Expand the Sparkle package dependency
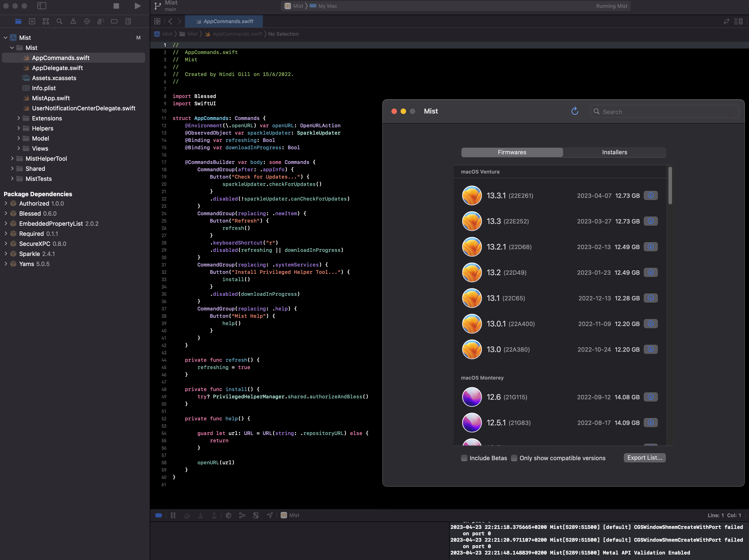This screenshot has width=749, height=560. click(x=6, y=254)
